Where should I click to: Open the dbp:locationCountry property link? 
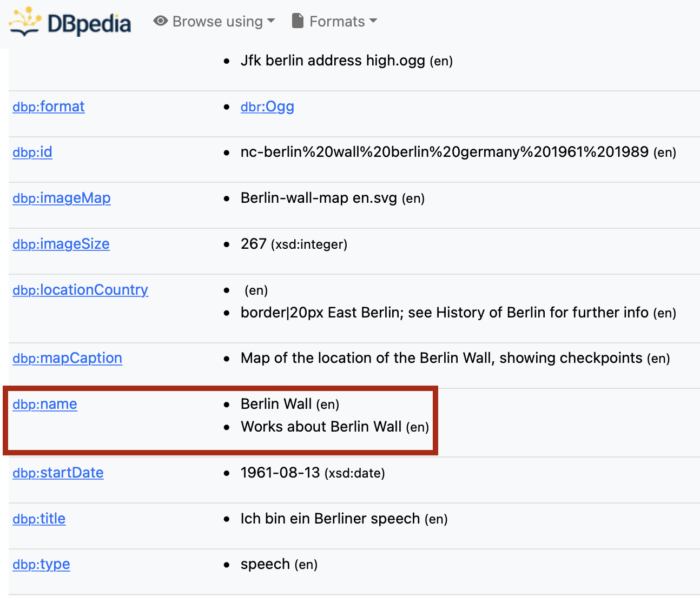tap(80, 290)
